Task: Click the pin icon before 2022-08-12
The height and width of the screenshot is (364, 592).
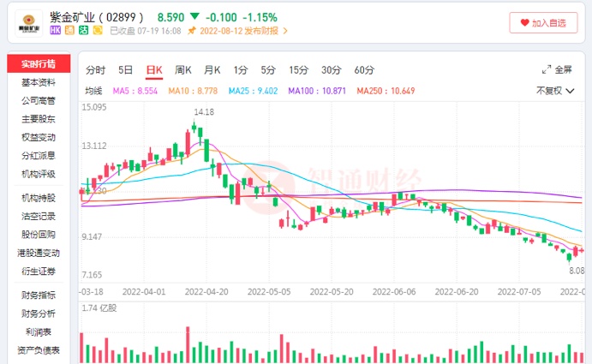Action: (192, 31)
